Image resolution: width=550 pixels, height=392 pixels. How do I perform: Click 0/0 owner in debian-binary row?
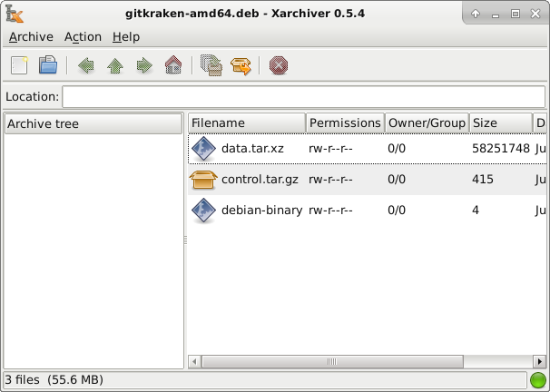coord(397,211)
